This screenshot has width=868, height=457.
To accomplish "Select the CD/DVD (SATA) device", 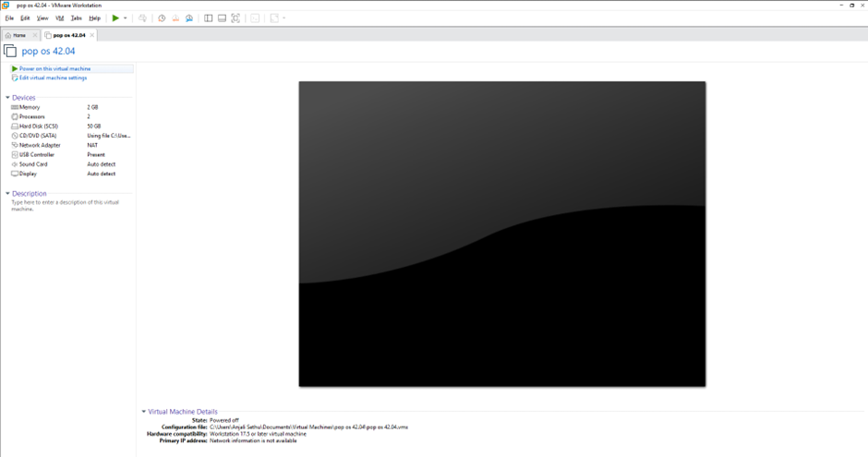I will [x=38, y=136].
